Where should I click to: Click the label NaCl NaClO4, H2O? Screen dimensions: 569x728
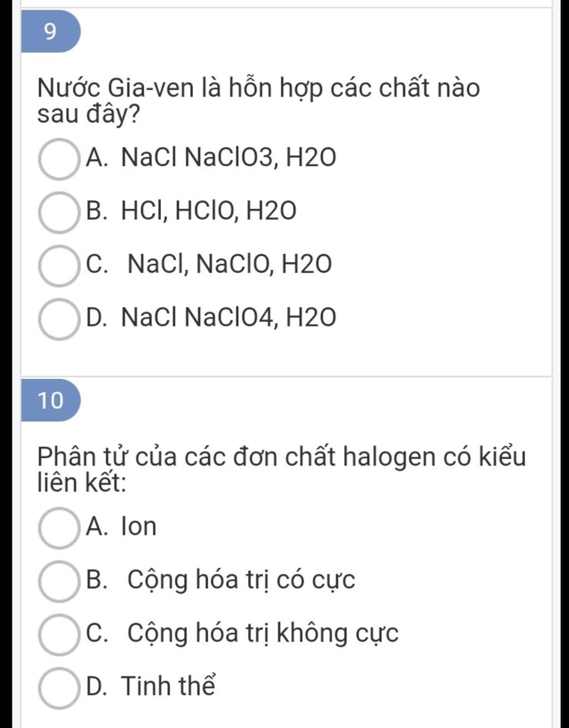click(x=228, y=318)
